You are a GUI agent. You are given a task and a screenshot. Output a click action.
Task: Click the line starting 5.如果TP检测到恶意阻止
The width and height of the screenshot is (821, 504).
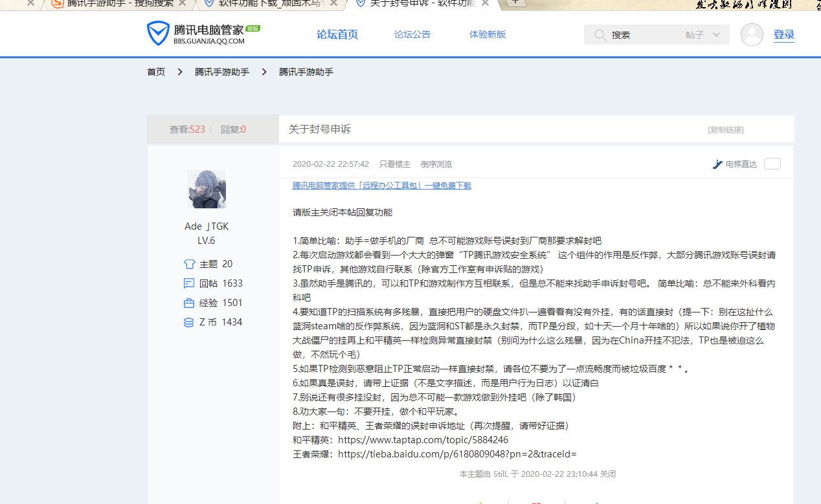click(491, 369)
